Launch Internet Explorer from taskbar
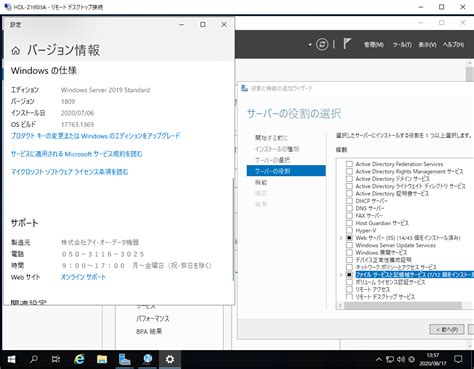Screen dimensions: 474x369 (x=79, y=359)
